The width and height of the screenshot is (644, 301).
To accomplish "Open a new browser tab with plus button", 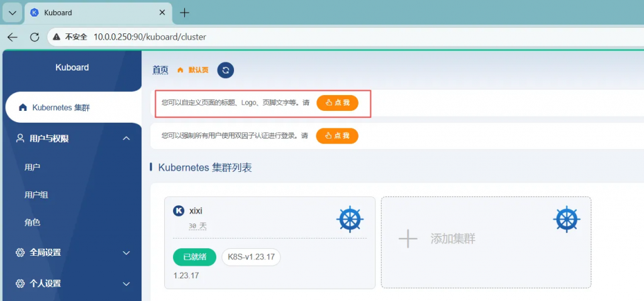I will point(184,13).
